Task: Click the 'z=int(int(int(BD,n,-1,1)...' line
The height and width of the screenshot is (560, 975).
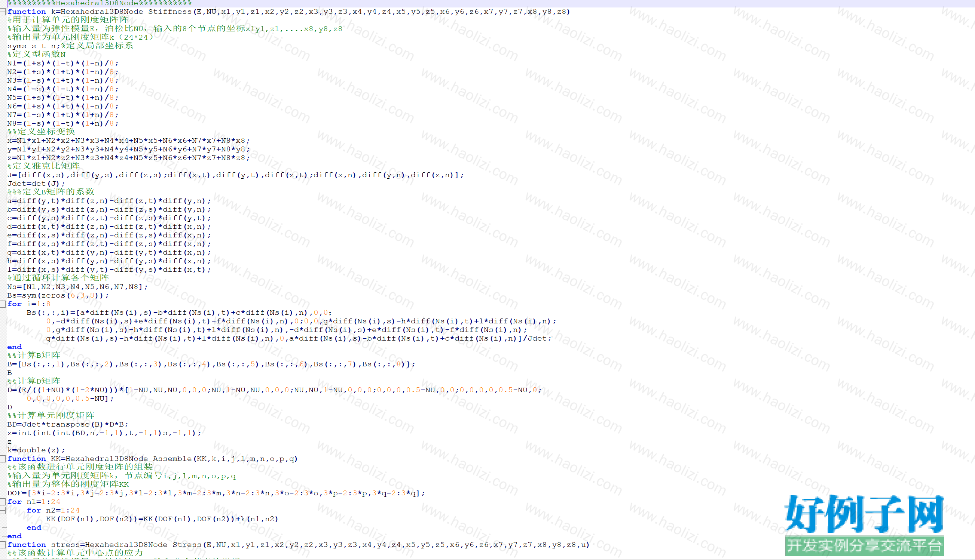Action: coord(104,433)
